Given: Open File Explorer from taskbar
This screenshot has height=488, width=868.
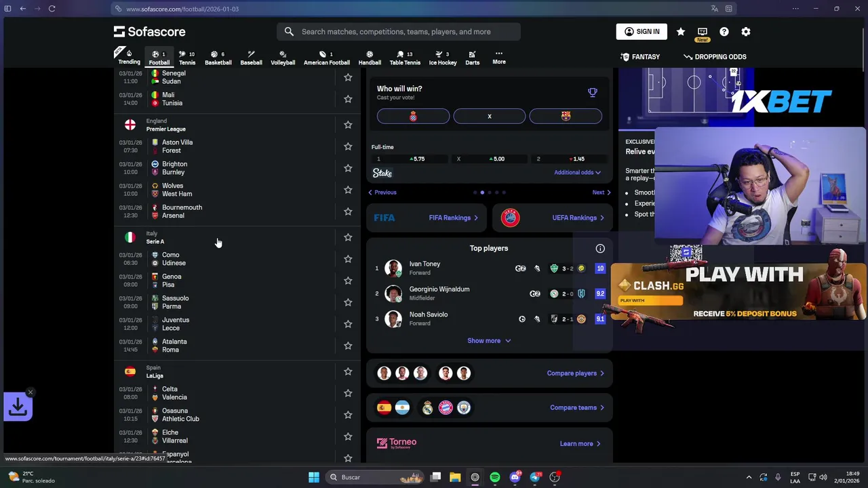Looking at the screenshot, I should [x=455, y=477].
